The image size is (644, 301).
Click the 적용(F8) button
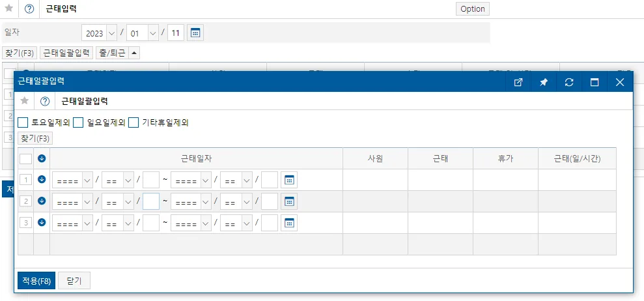(x=36, y=281)
